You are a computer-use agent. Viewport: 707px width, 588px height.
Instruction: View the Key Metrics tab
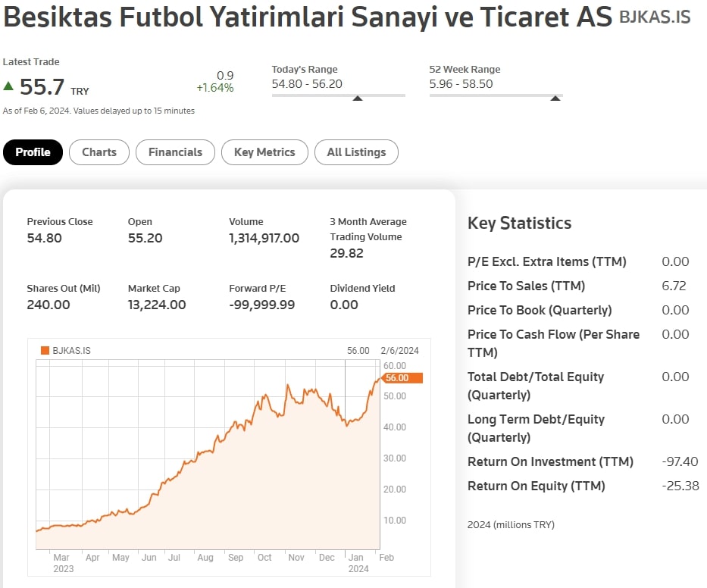[264, 152]
